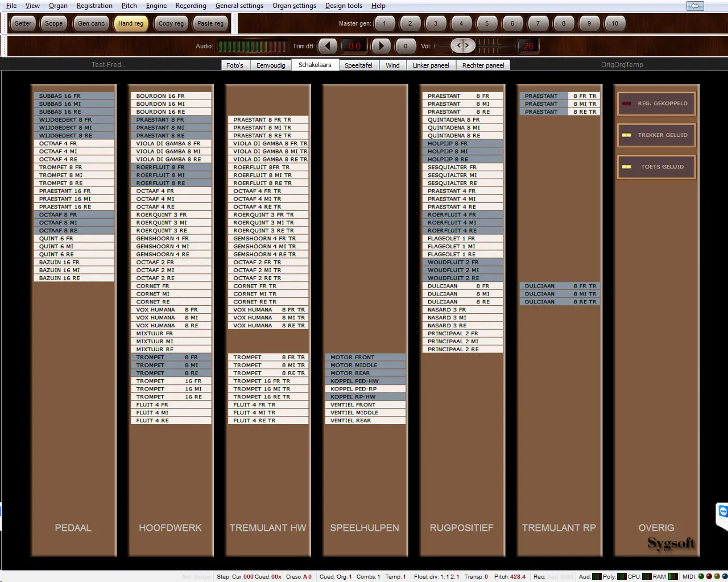Switch to the Speeltafel tab
The image size is (728, 582).
[x=358, y=65]
